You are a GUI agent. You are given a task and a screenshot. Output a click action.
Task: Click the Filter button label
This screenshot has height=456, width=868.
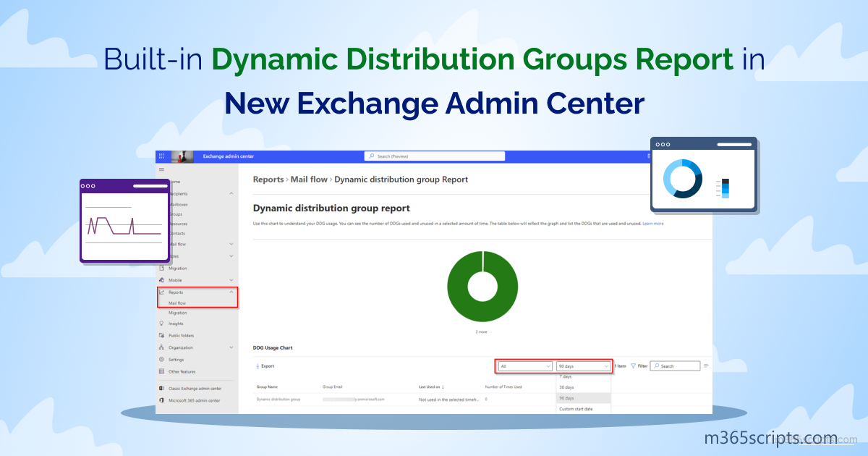pyautogui.click(x=642, y=366)
